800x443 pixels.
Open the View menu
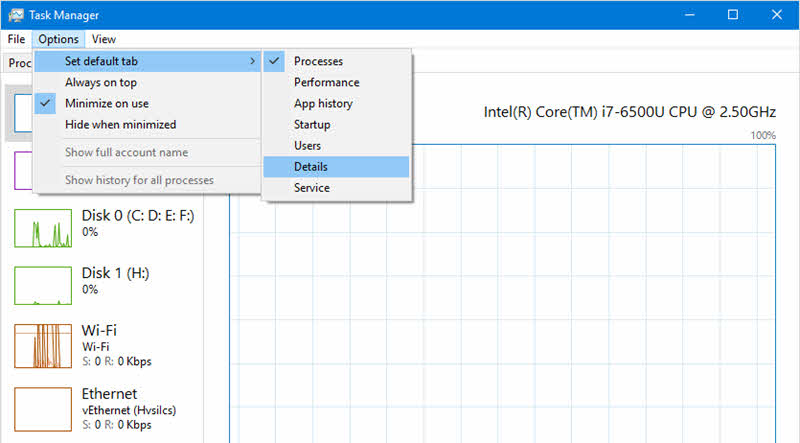click(x=104, y=39)
